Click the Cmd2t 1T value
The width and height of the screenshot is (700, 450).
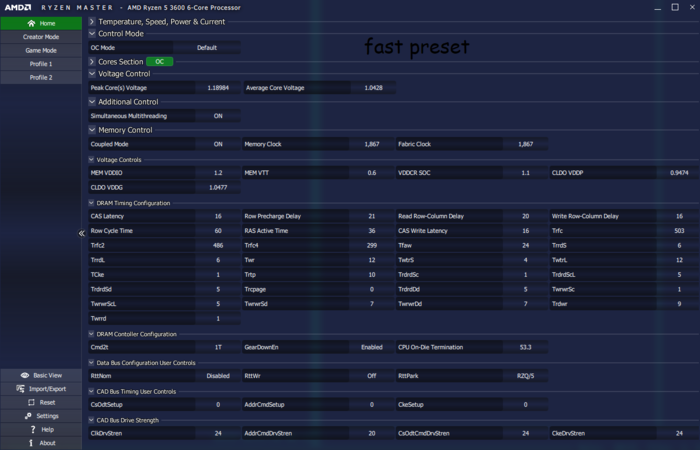point(218,347)
